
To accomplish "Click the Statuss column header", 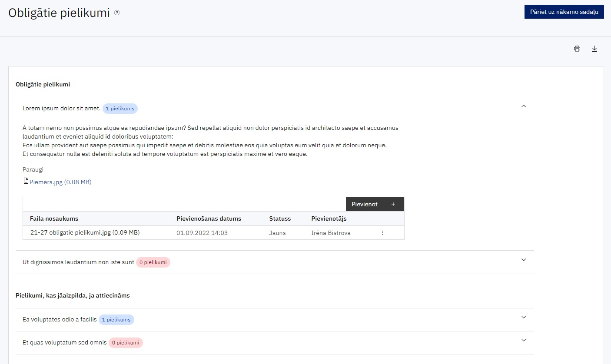I will [280, 218].
